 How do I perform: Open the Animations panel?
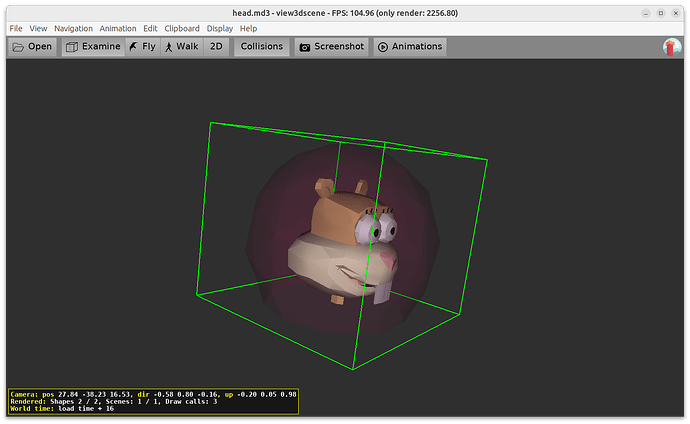(410, 47)
